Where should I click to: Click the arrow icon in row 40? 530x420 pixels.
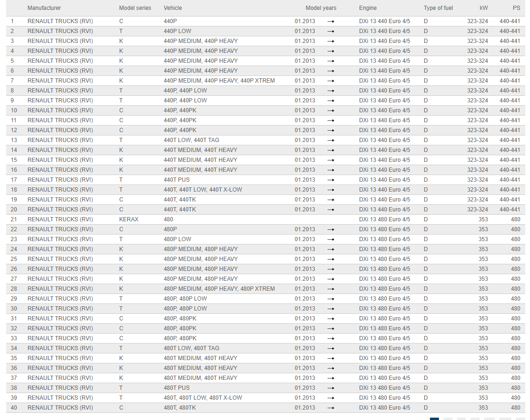click(330, 408)
